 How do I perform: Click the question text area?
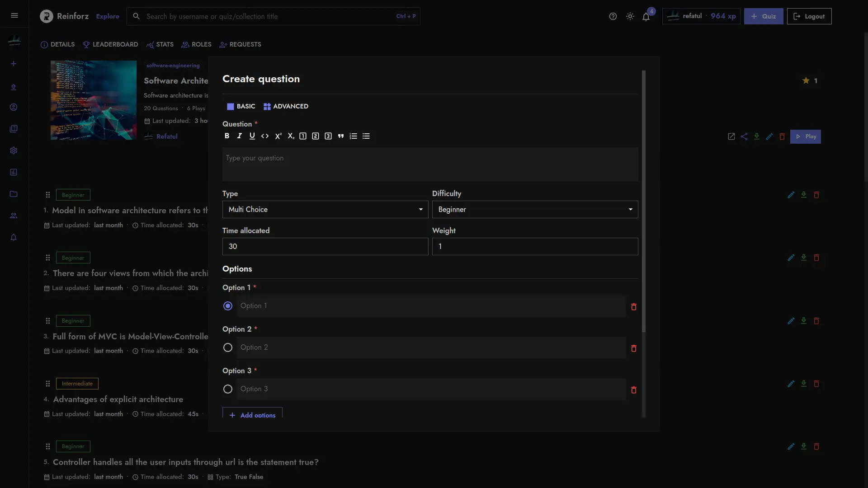point(430,164)
